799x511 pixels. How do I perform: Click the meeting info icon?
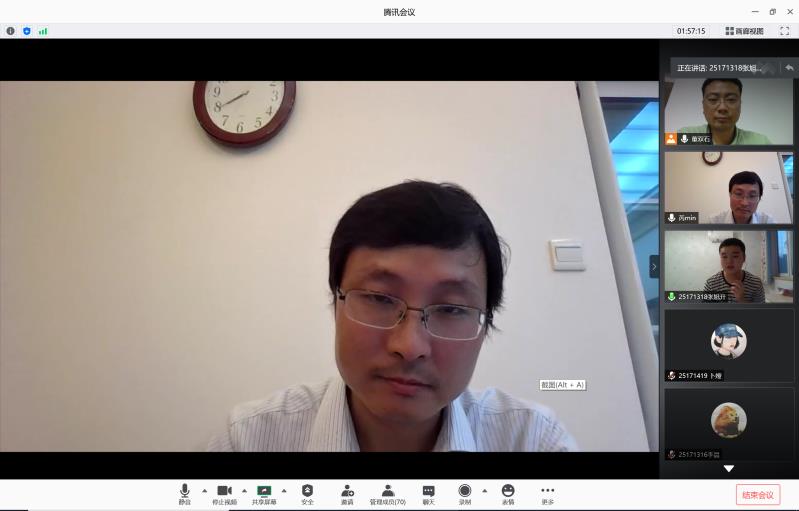point(11,31)
